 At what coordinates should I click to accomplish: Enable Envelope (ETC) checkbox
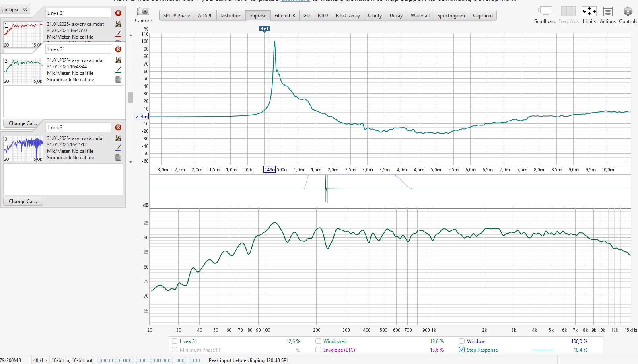[318, 350]
